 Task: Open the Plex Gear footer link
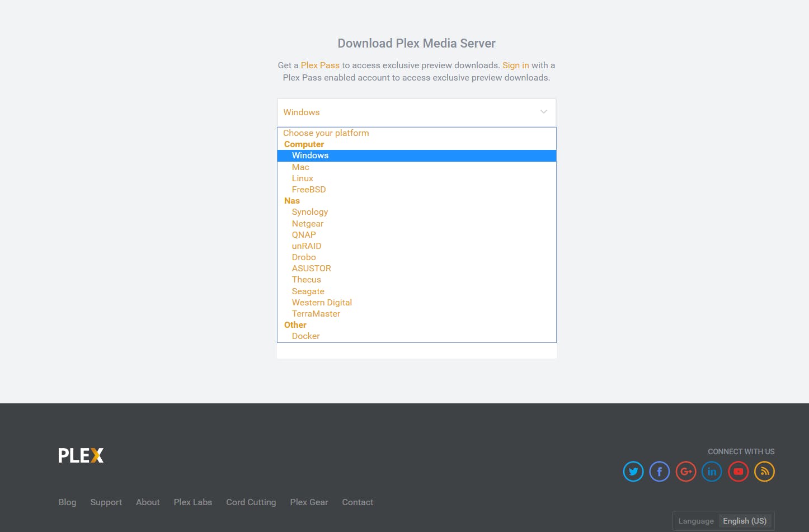click(x=309, y=502)
